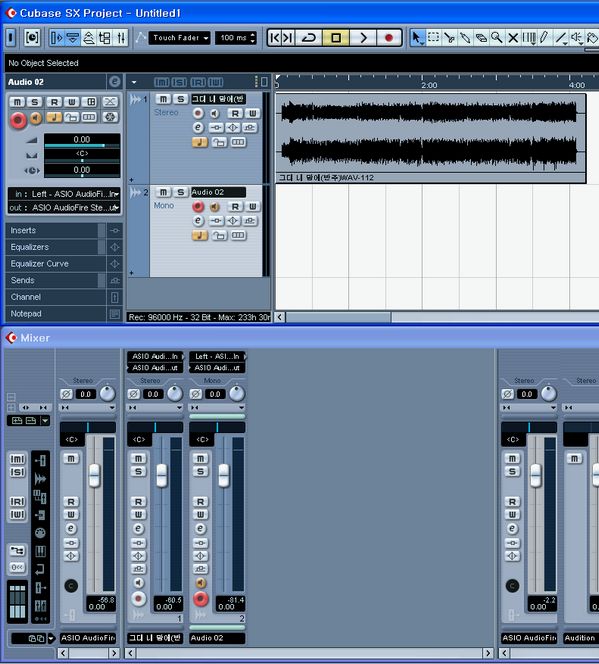
Task: Adjust the 100 ms return time stepper
Action: point(253,38)
